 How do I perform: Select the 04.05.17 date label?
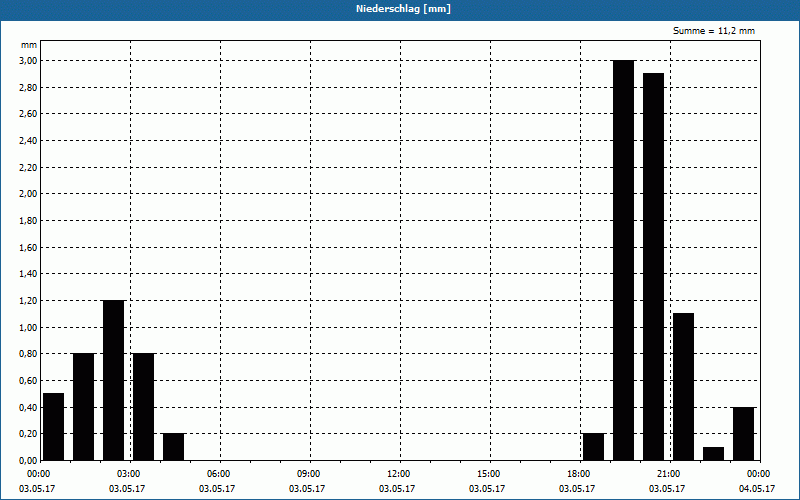[757, 489]
